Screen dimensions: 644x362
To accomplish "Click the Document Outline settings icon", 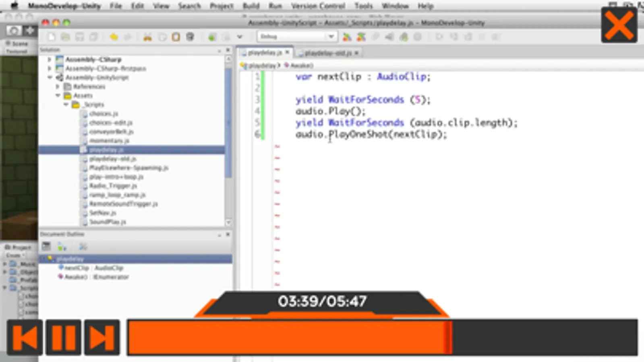I will pyautogui.click(x=83, y=247).
